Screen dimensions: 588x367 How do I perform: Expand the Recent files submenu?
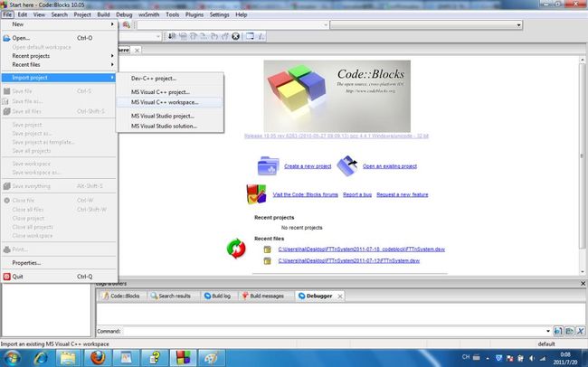click(x=60, y=64)
